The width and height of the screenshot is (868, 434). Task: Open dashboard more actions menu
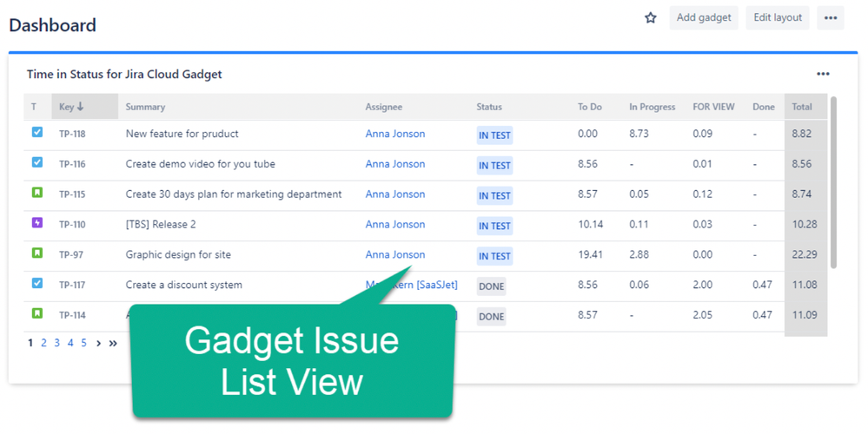[x=831, y=17]
